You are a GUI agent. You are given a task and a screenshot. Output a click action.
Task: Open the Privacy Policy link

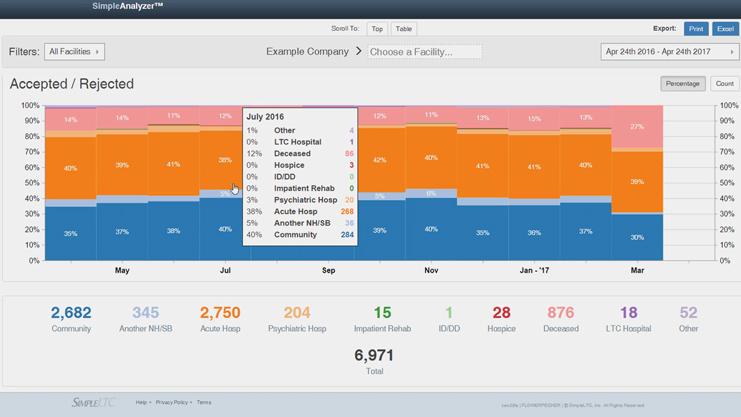point(172,402)
